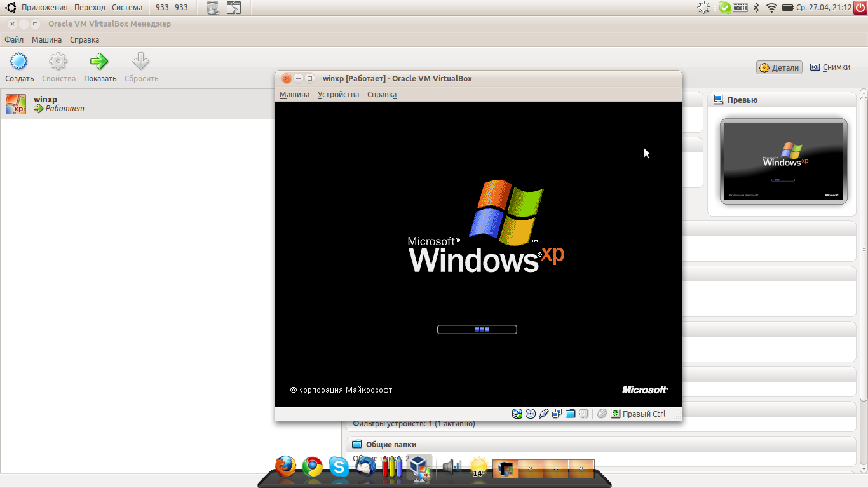Click the mouse capture indicator icon
Screen dimensions: 868x488
[602, 414]
